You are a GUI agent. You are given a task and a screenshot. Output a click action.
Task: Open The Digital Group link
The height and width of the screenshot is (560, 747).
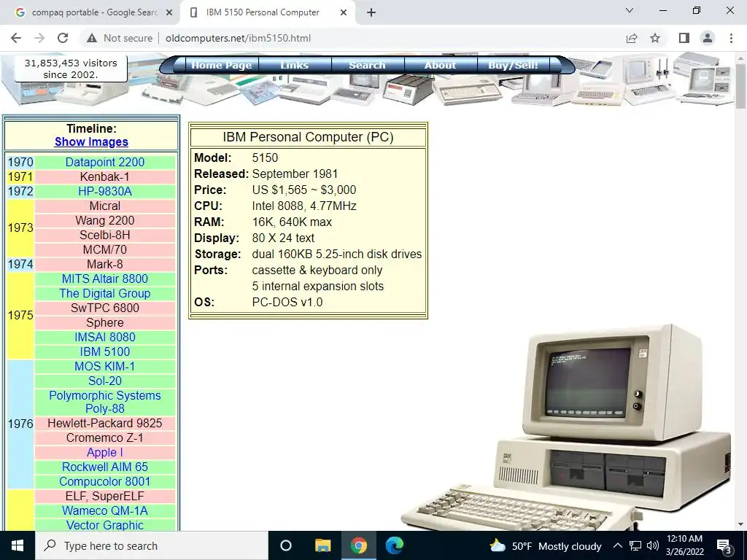point(105,293)
